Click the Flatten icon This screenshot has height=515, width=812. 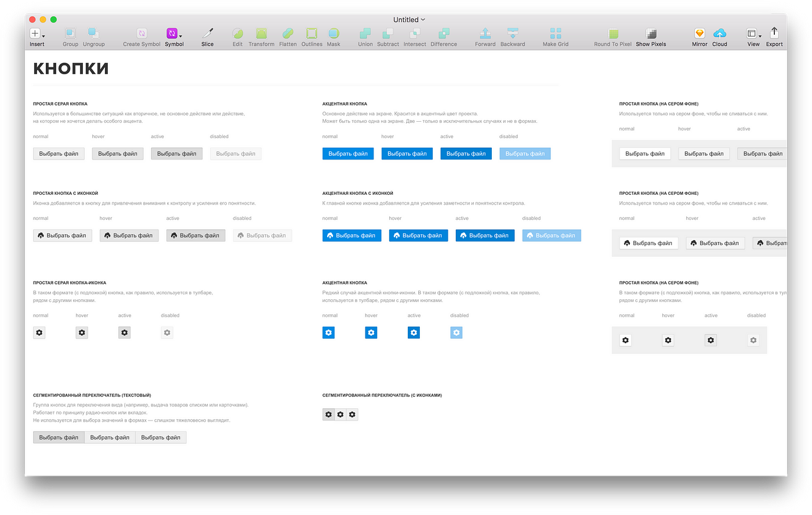pos(288,33)
